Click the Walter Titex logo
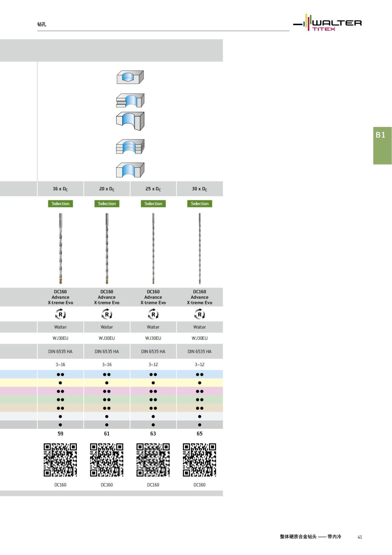392x555 pixels. click(x=327, y=23)
